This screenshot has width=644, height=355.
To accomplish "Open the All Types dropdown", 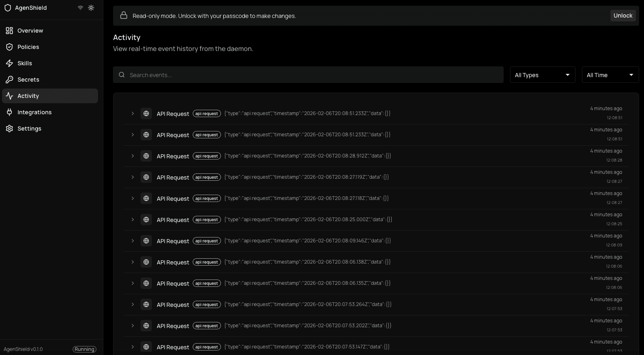I will coord(542,75).
